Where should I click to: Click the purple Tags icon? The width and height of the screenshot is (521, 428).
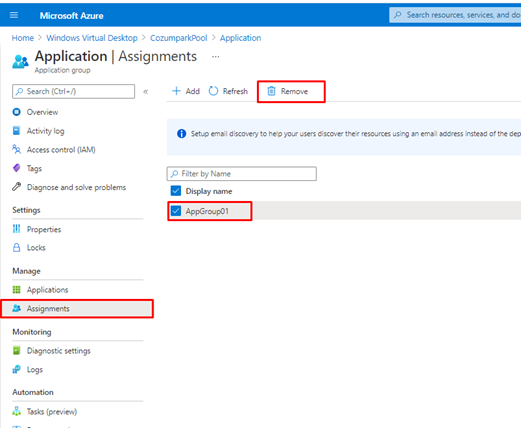click(16, 168)
